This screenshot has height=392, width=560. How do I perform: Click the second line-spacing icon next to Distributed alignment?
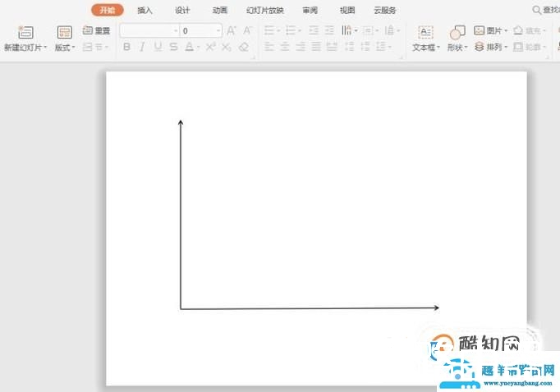[x=365, y=47]
